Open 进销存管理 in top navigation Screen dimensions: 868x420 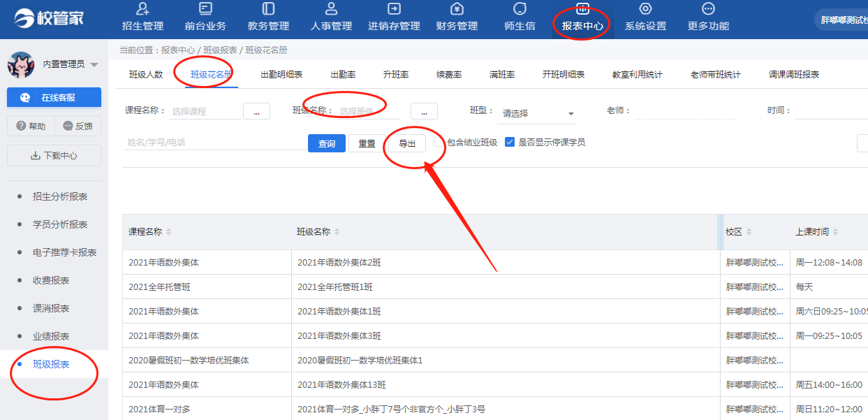[394, 18]
